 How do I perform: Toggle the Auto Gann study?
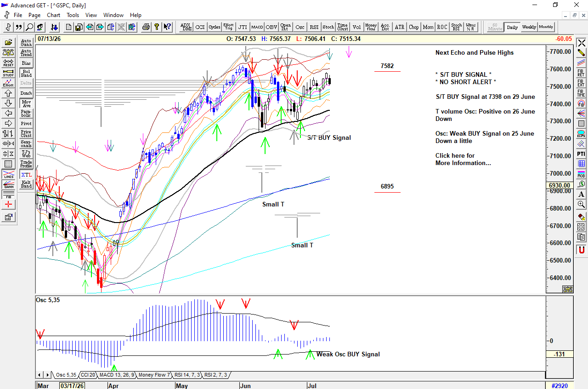[x=26, y=43]
